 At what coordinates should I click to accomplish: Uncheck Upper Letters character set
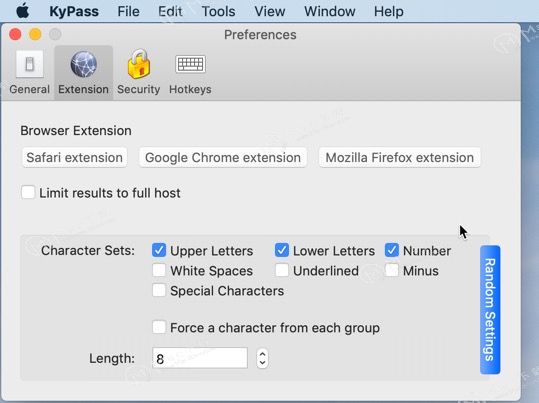coord(159,250)
